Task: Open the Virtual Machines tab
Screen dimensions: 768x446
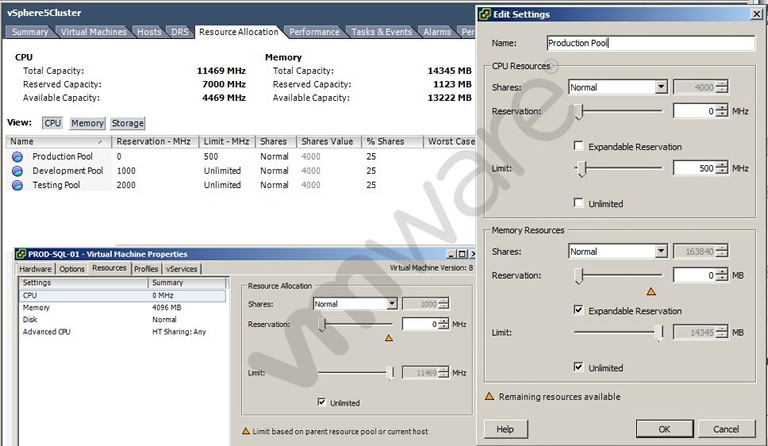Action: pos(94,32)
